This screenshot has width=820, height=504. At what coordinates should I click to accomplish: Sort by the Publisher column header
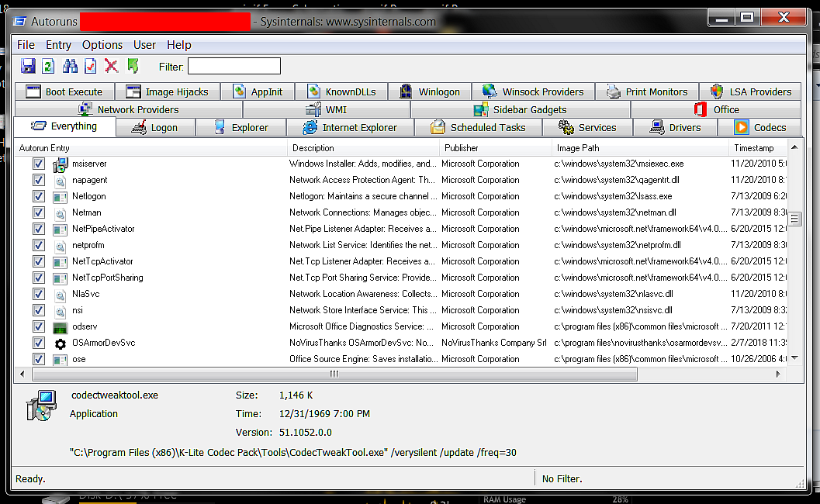496,148
